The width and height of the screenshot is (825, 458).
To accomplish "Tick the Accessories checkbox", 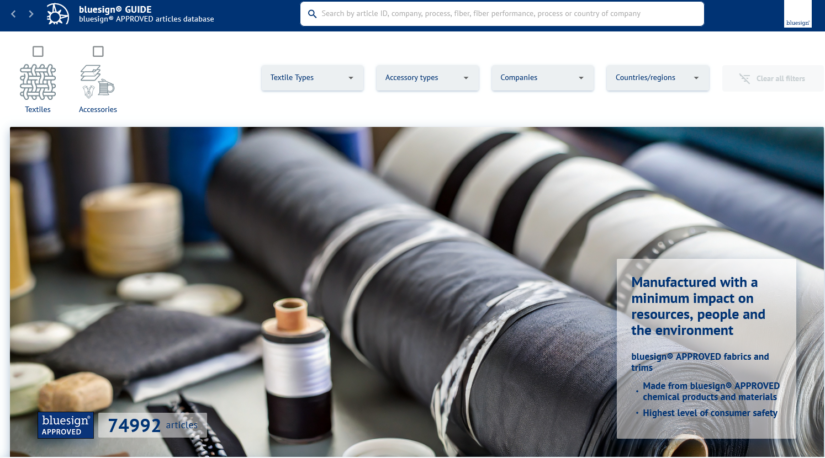I will point(98,51).
